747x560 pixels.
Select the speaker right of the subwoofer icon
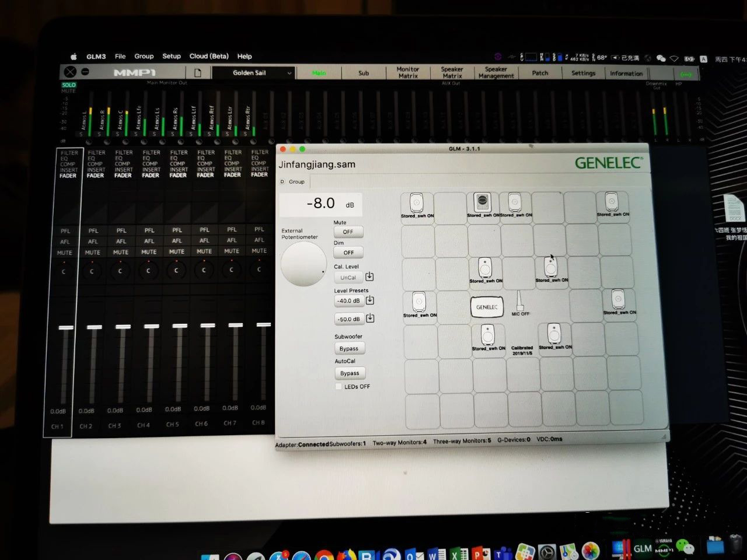click(x=514, y=203)
